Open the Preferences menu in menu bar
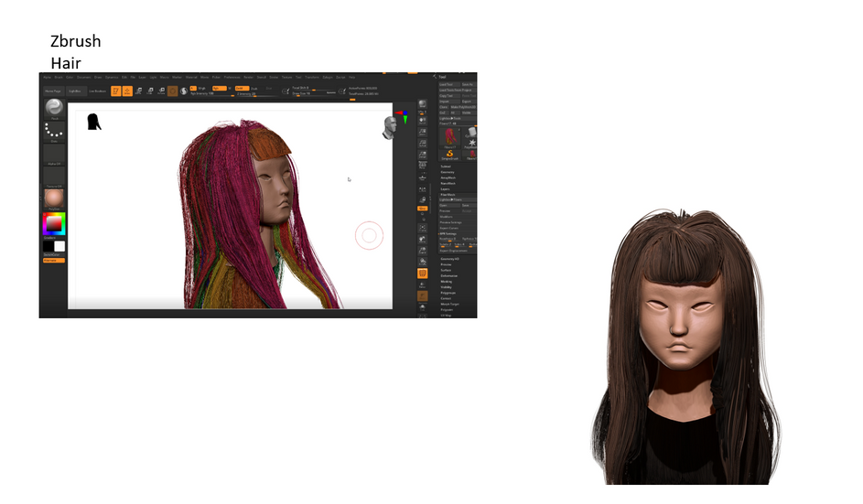 point(232,77)
